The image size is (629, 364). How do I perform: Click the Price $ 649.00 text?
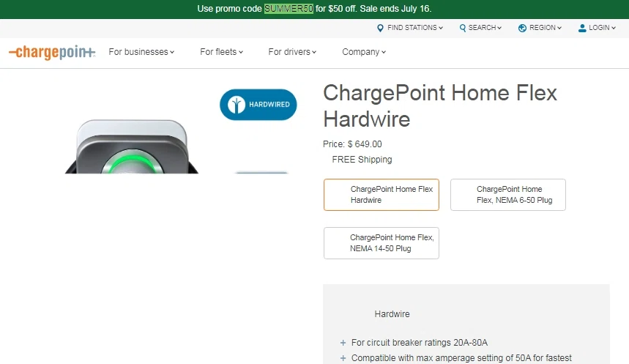click(352, 144)
